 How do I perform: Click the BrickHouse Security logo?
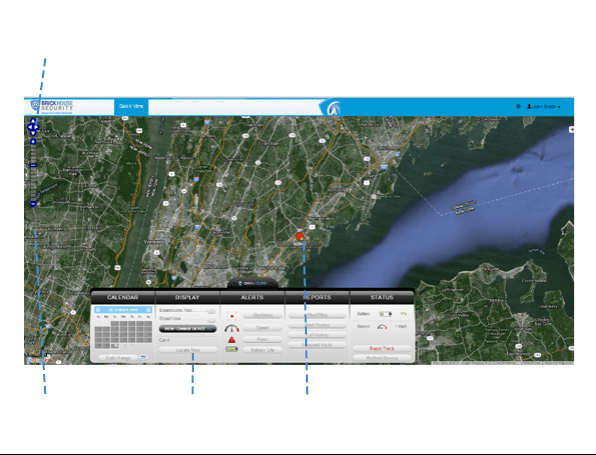click(52, 107)
